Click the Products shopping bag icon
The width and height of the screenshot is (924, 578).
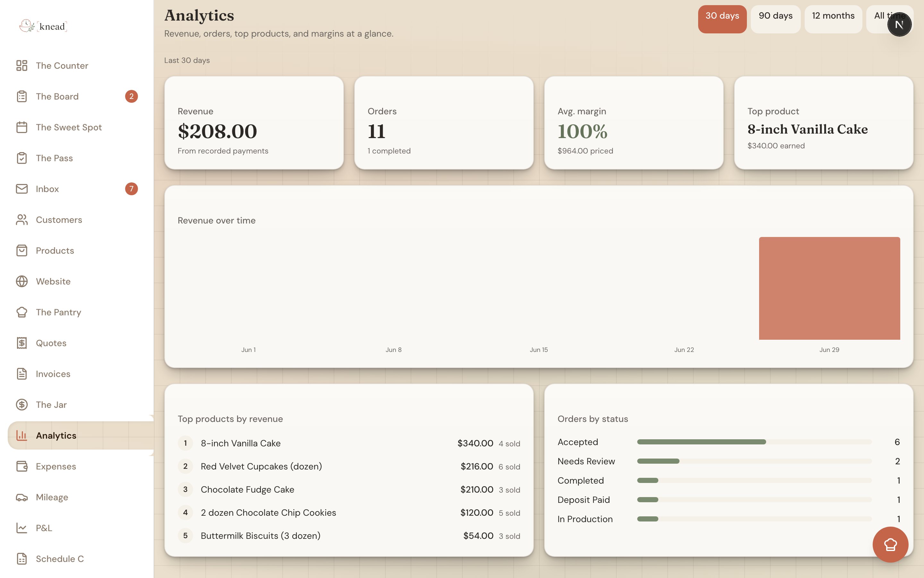[22, 250]
